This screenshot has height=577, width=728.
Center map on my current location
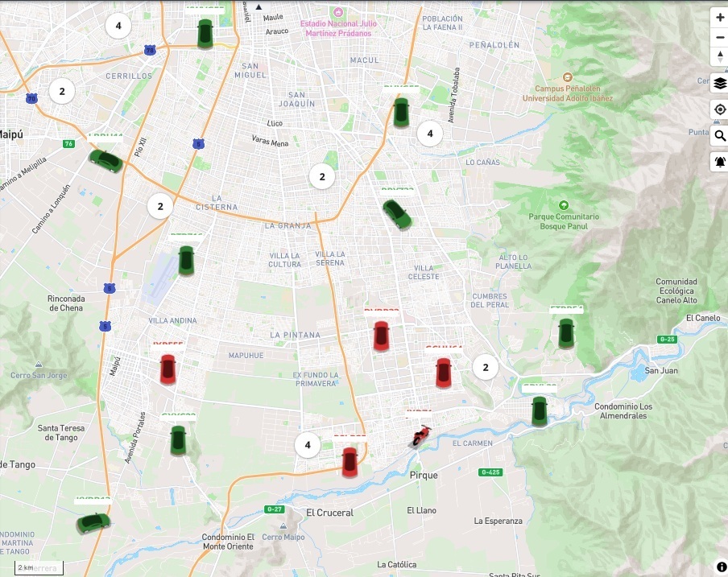point(719,109)
